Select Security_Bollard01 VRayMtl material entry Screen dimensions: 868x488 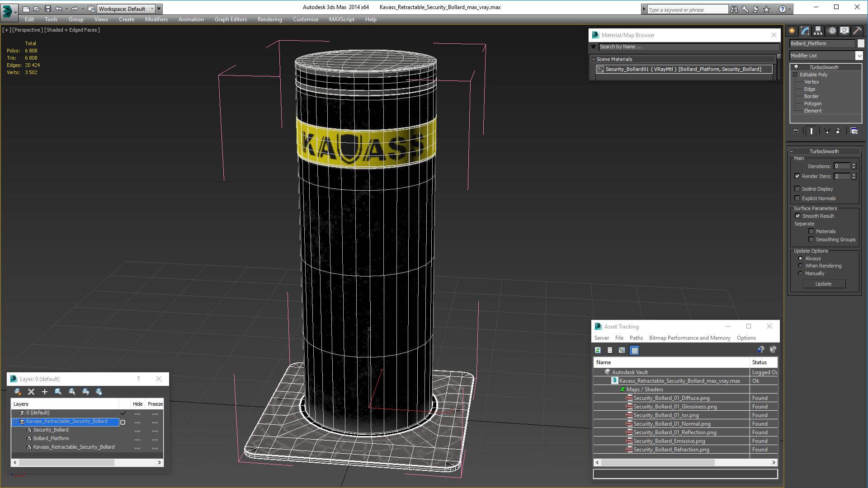click(x=684, y=69)
